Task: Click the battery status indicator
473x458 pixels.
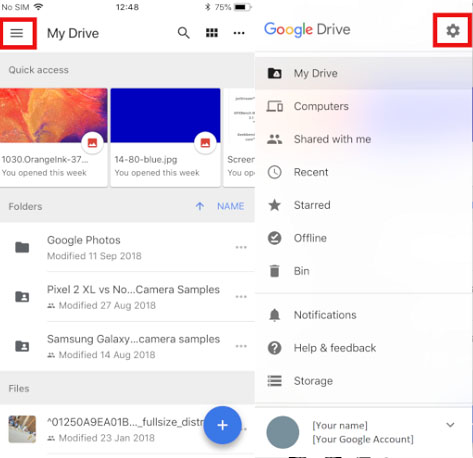Action: (243, 7)
